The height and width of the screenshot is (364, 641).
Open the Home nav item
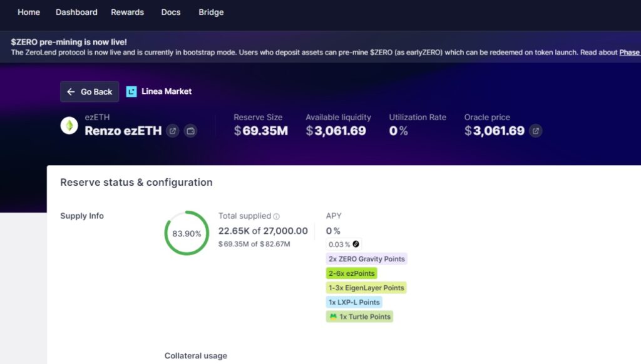(x=29, y=13)
